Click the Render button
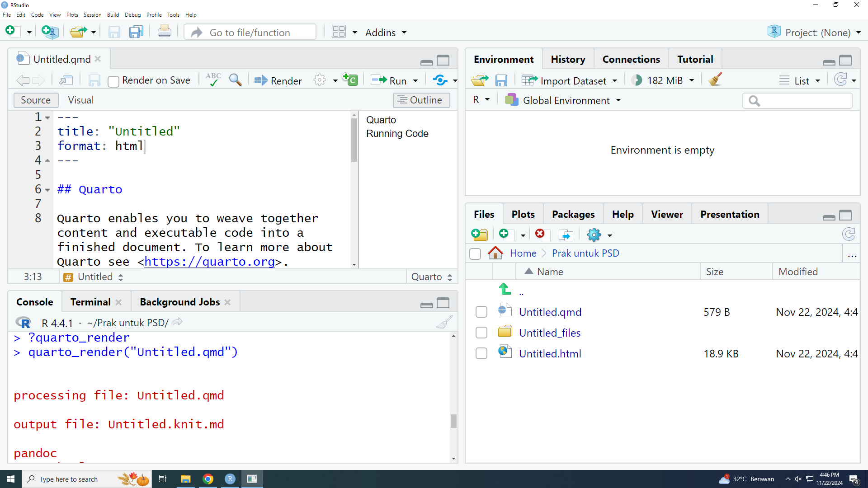The height and width of the screenshot is (488, 868). pyautogui.click(x=278, y=80)
